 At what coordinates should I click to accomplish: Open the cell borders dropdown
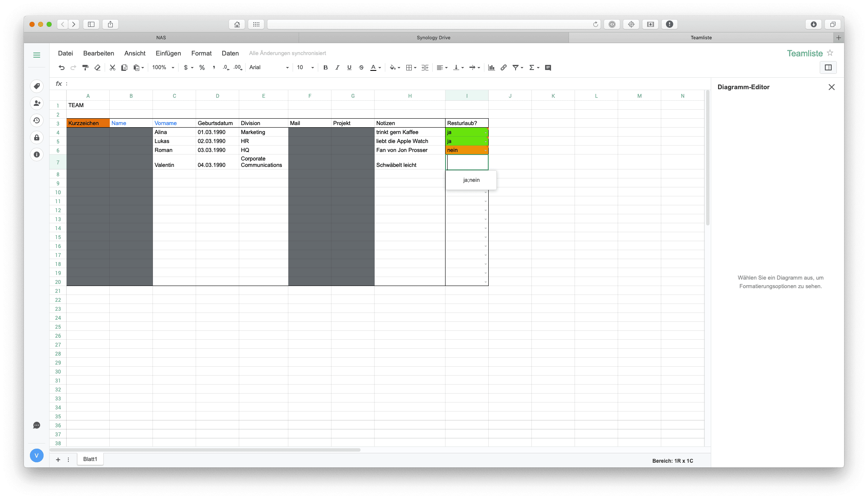tap(411, 67)
